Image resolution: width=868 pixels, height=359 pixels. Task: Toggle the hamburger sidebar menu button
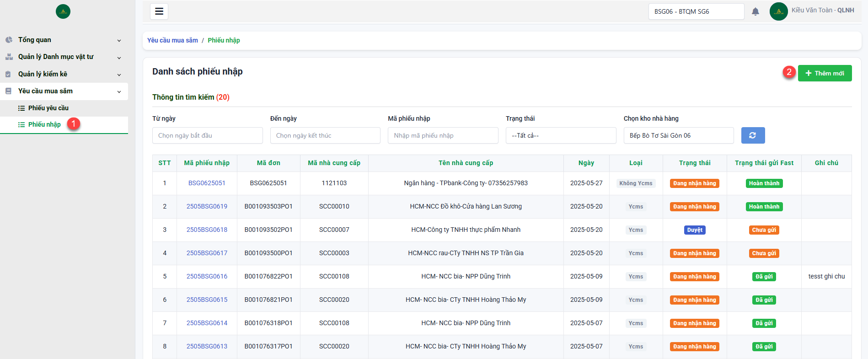click(x=159, y=11)
